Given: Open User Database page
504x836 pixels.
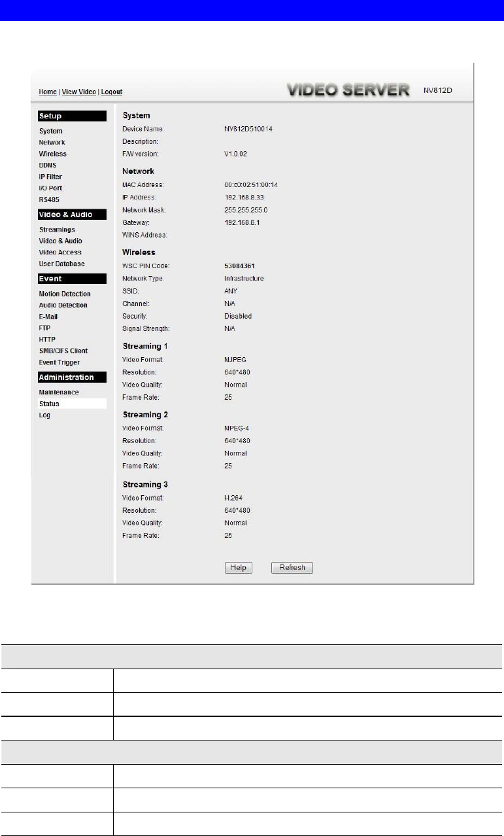Looking at the screenshot, I should pyautogui.click(x=62, y=264).
